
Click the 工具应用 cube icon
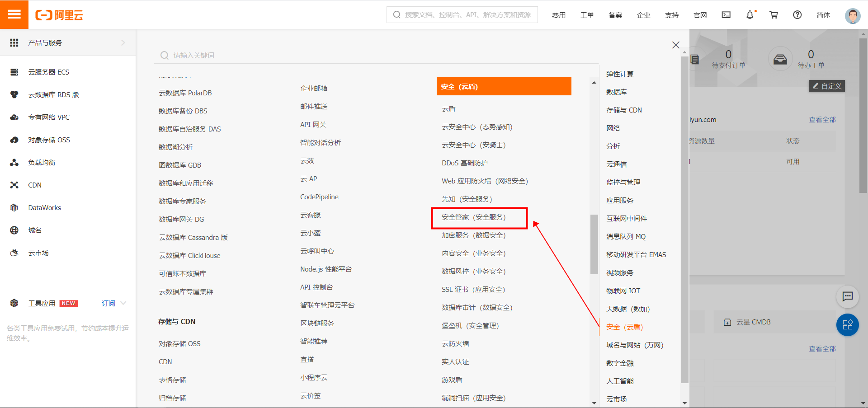14,303
